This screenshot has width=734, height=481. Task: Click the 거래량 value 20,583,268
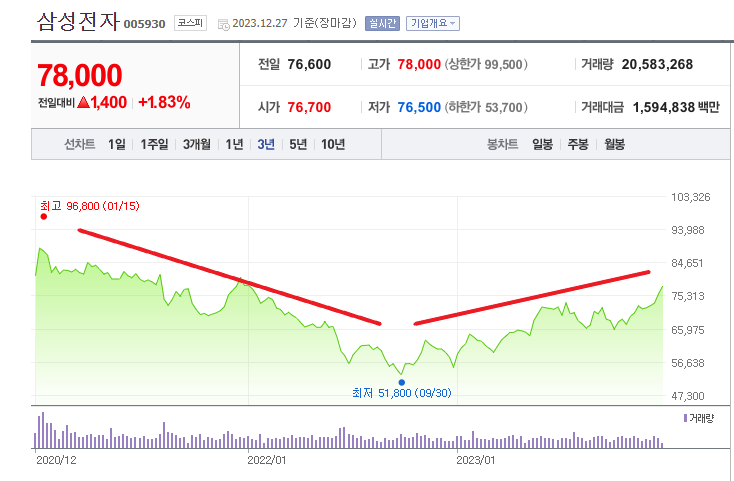(657, 64)
